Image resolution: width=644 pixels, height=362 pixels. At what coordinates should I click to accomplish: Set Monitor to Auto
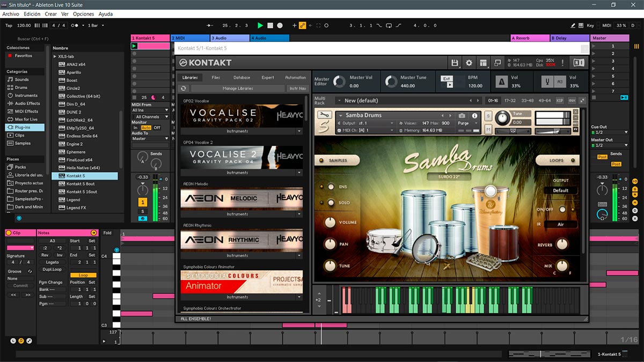click(x=146, y=128)
